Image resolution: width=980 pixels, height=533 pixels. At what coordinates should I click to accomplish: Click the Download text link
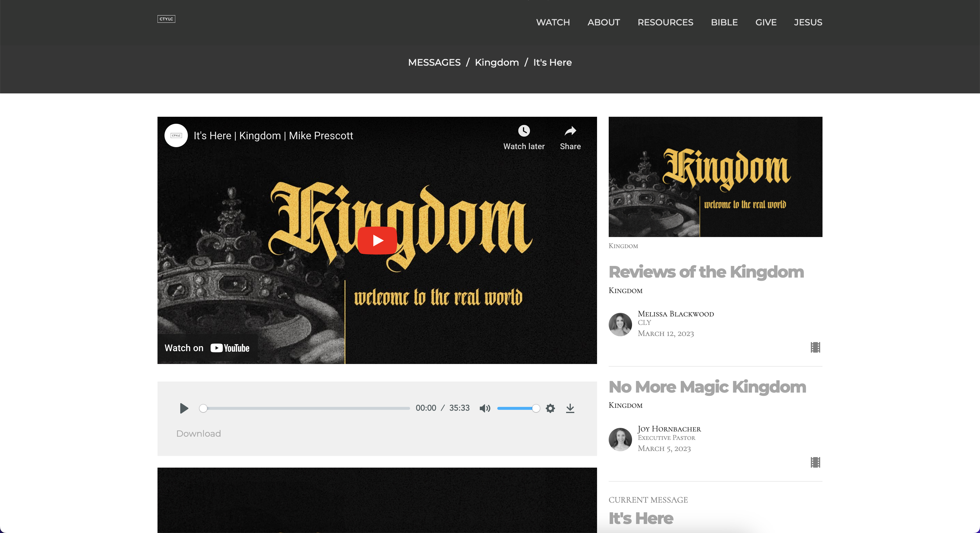tap(198, 434)
